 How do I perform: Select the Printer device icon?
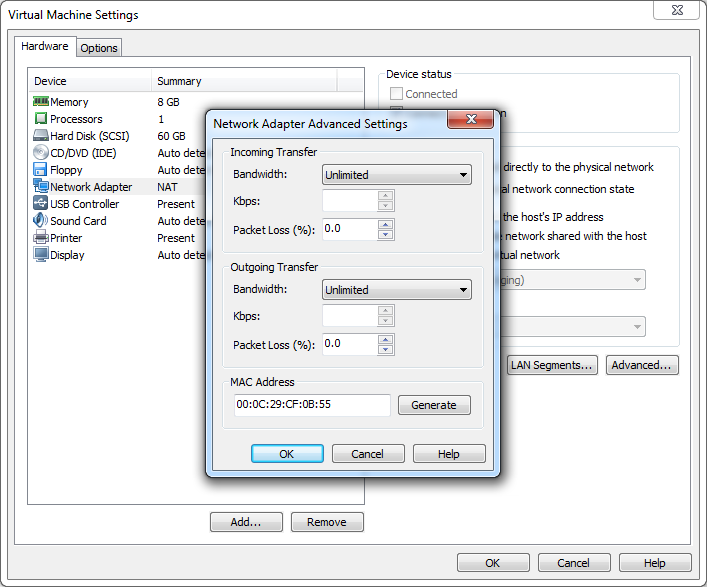(41, 238)
